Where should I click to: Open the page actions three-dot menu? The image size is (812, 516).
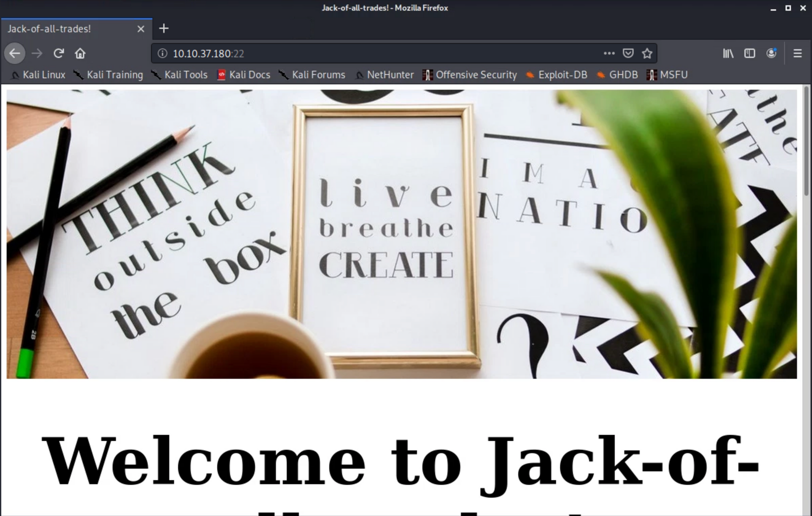(609, 53)
